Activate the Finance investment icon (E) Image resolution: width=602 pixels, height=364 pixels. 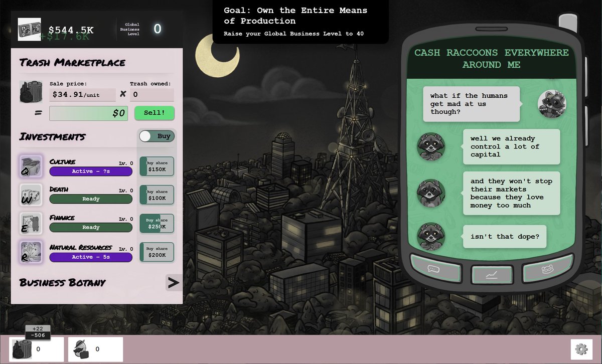coord(31,223)
